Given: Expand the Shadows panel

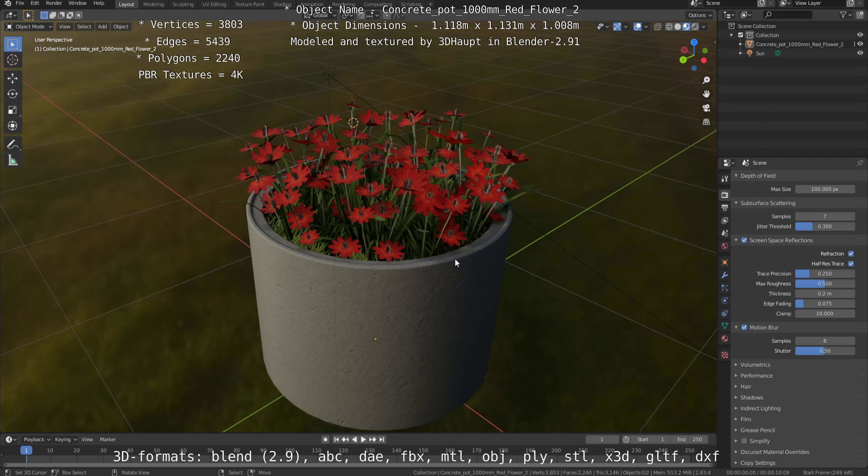Looking at the screenshot, I should click(751, 398).
